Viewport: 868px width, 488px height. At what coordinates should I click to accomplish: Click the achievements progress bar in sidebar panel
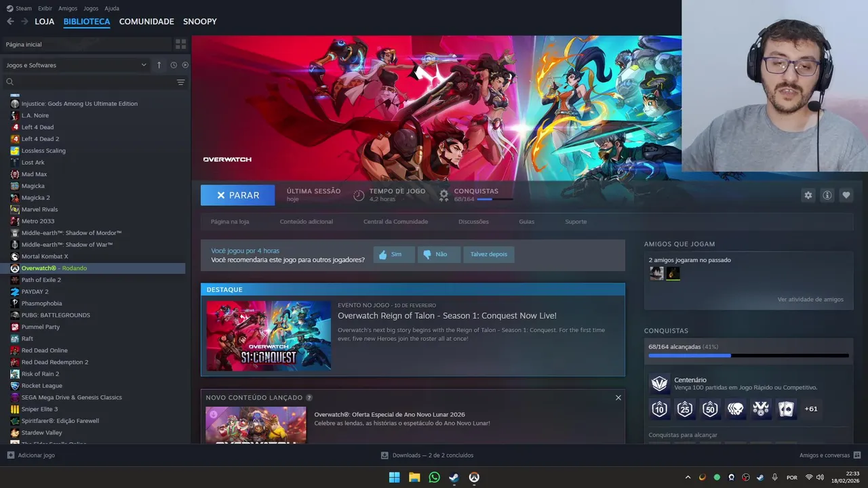749,355
